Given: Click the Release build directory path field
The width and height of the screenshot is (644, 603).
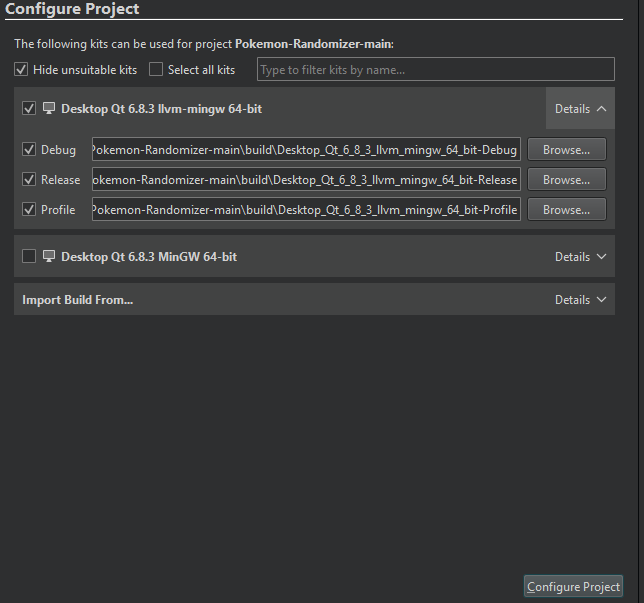Looking at the screenshot, I should tap(306, 179).
